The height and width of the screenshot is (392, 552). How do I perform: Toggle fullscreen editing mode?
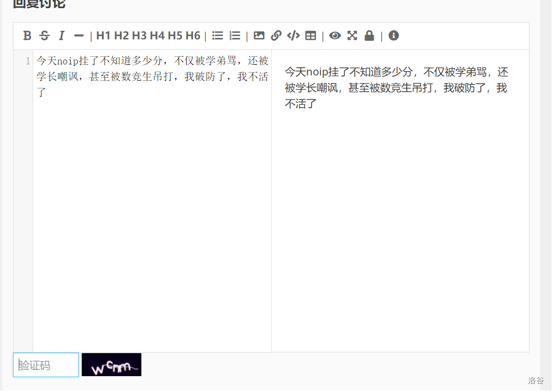click(x=352, y=36)
